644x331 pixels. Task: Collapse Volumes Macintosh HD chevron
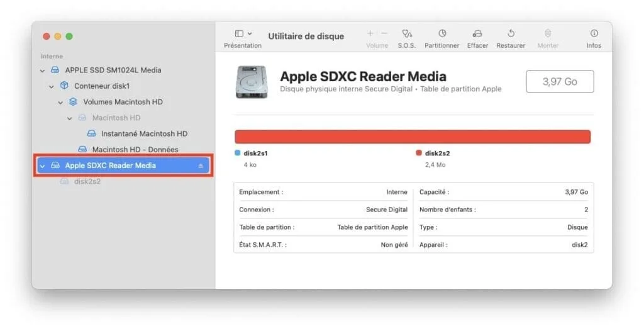tap(60, 103)
